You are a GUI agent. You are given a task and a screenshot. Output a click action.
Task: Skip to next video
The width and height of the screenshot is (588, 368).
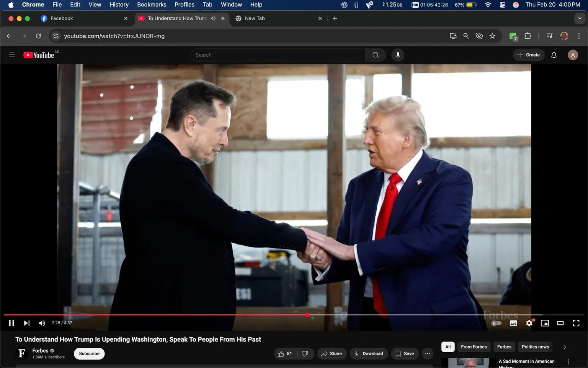click(x=26, y=323)
